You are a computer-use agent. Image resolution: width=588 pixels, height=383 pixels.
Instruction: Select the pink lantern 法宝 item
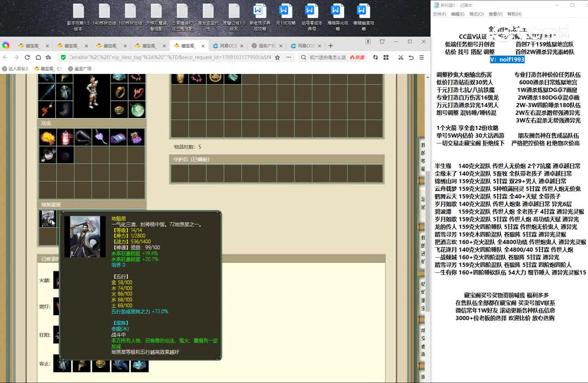click(x=65, y=137)
